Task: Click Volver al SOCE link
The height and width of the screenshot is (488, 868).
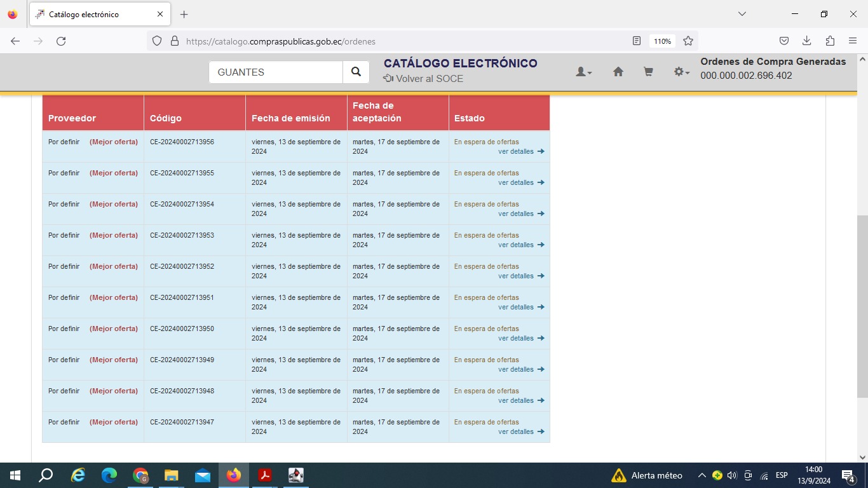Action: (423, 79)
